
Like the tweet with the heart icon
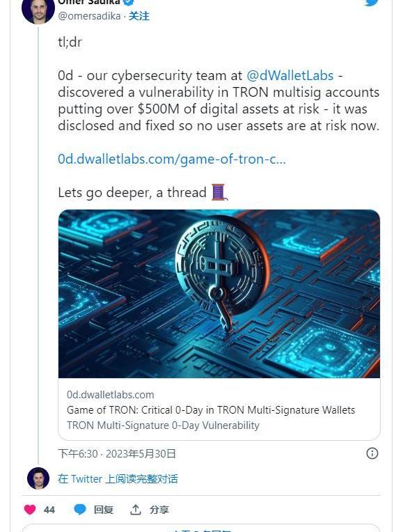tap(30, 509)
